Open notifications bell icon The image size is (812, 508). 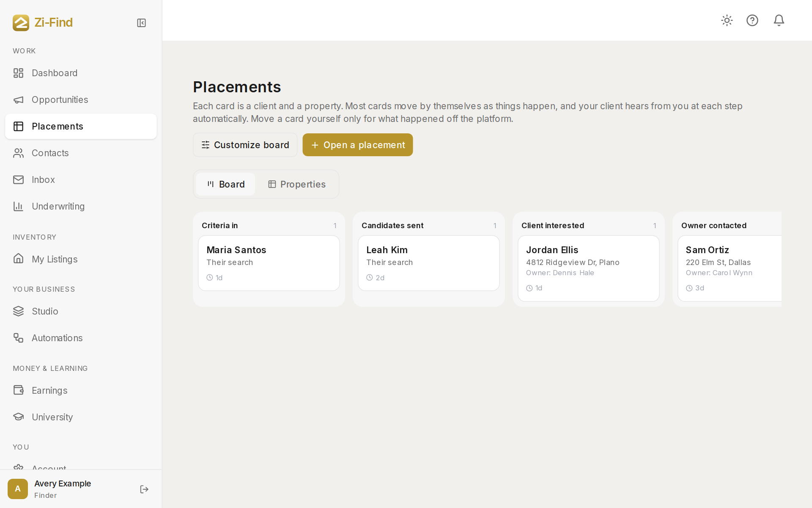779,20
